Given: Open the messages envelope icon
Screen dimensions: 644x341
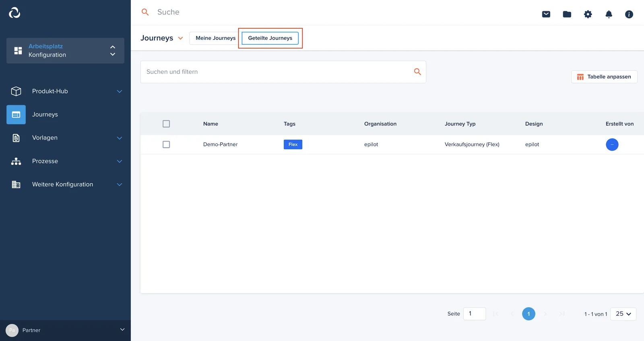Looking at the screenshot, I should [546, 14].
